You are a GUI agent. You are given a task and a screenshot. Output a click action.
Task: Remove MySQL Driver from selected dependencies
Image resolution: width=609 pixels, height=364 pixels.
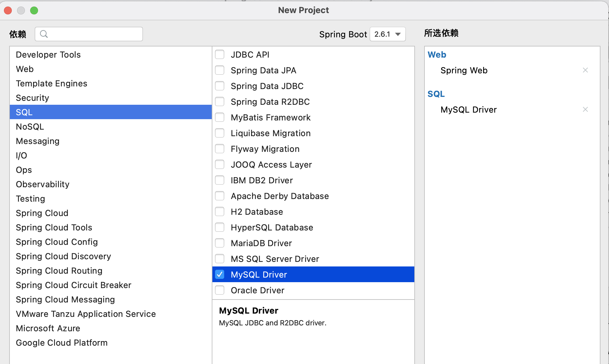click(585, 109)
